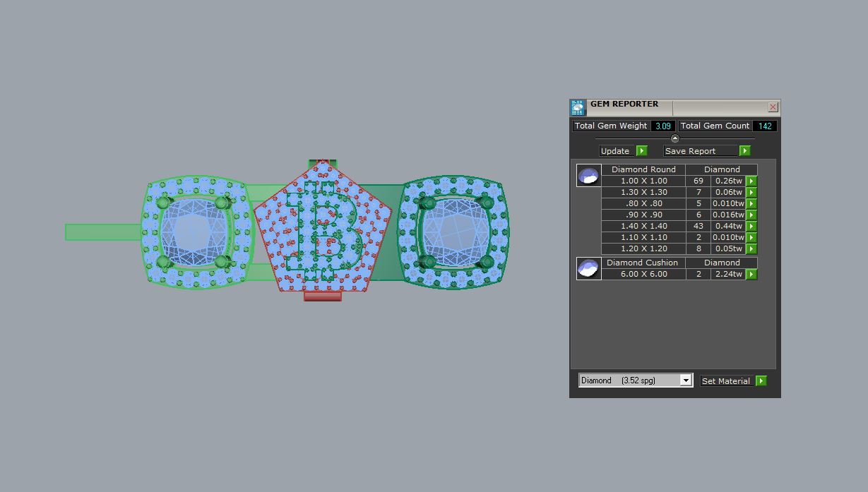The width and height of the screenshot is (868, 492).
Task: Click green arrow next to Save Report
Action: pyautogui.click(x=744, y=151)
